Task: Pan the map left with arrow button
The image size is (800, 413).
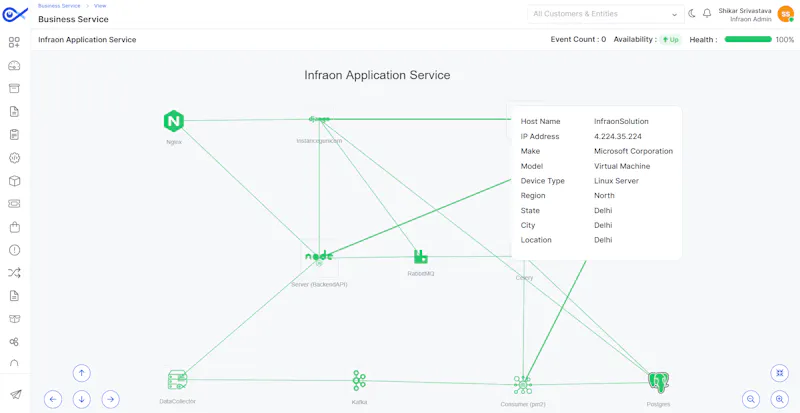Action: [53, 399]
